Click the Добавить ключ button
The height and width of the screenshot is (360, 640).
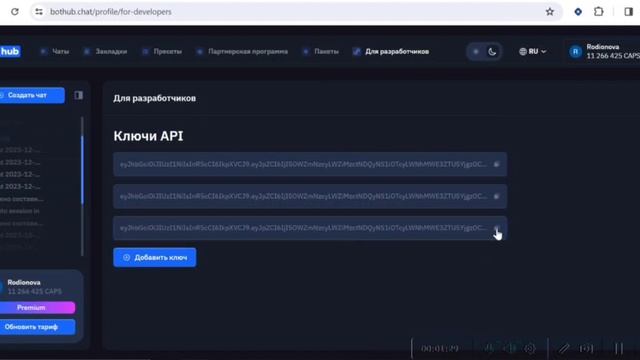(155, 258)
